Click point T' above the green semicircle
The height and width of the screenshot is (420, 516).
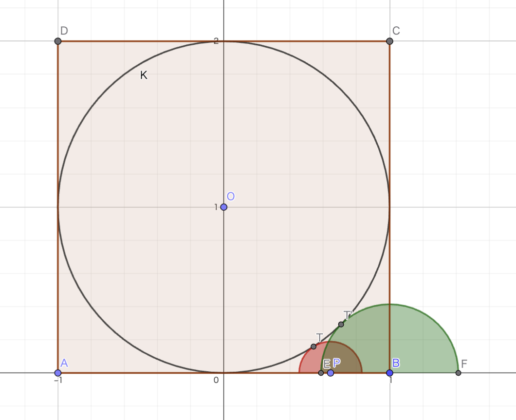[x=341, y=323]
